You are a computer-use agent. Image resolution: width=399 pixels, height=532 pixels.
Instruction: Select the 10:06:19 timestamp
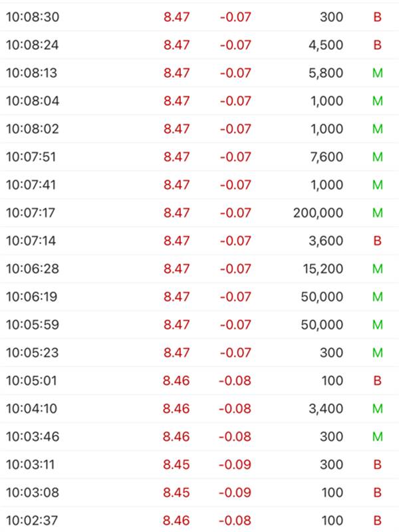[31, 297]
